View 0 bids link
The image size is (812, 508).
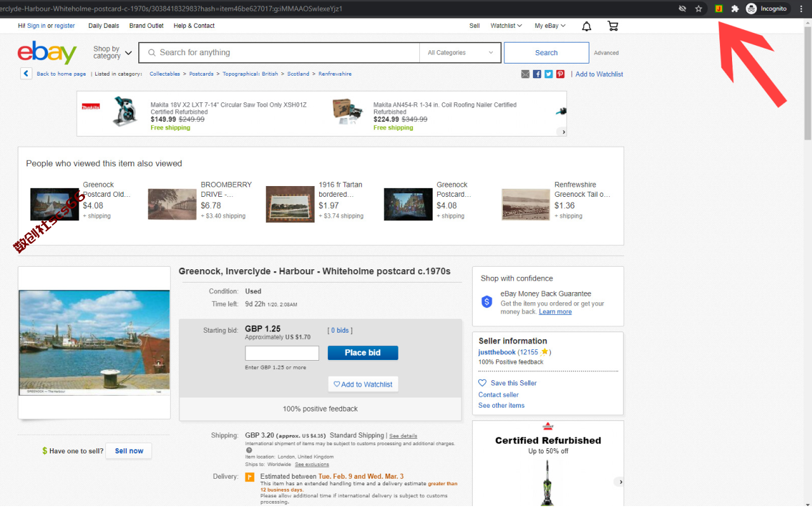pyautogui.click(x=340, y=330)
